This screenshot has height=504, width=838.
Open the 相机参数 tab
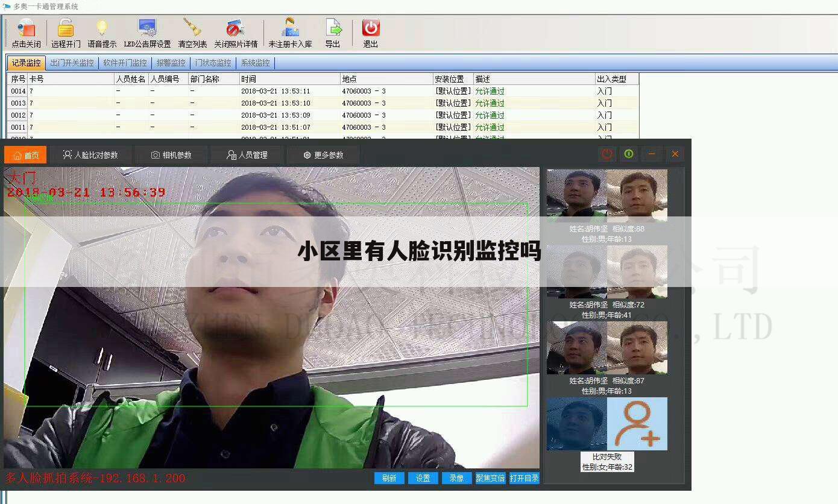(171, 155)
